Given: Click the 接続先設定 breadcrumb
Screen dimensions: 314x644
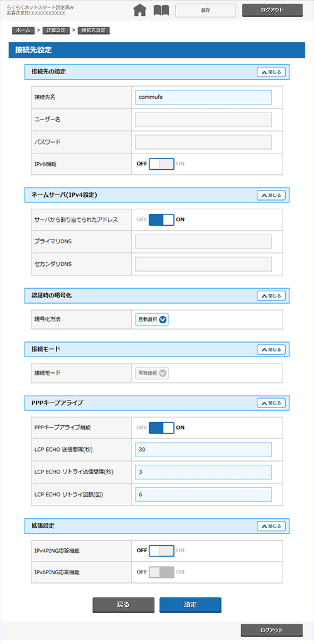Looking at the screenshot, I should (93, 30).
